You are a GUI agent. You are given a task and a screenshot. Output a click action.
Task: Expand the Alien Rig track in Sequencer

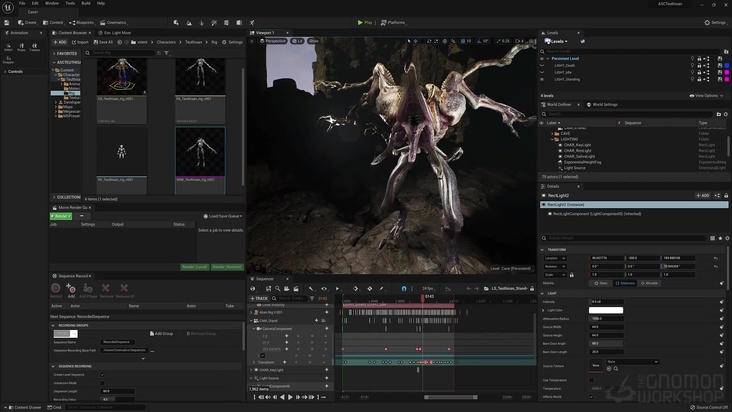click(252, 313)
